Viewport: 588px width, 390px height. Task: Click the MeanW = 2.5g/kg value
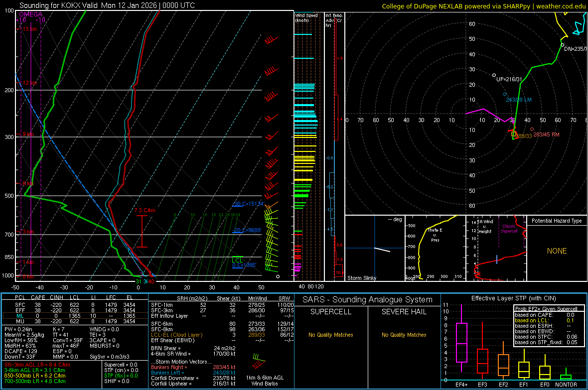coord(24,335)
